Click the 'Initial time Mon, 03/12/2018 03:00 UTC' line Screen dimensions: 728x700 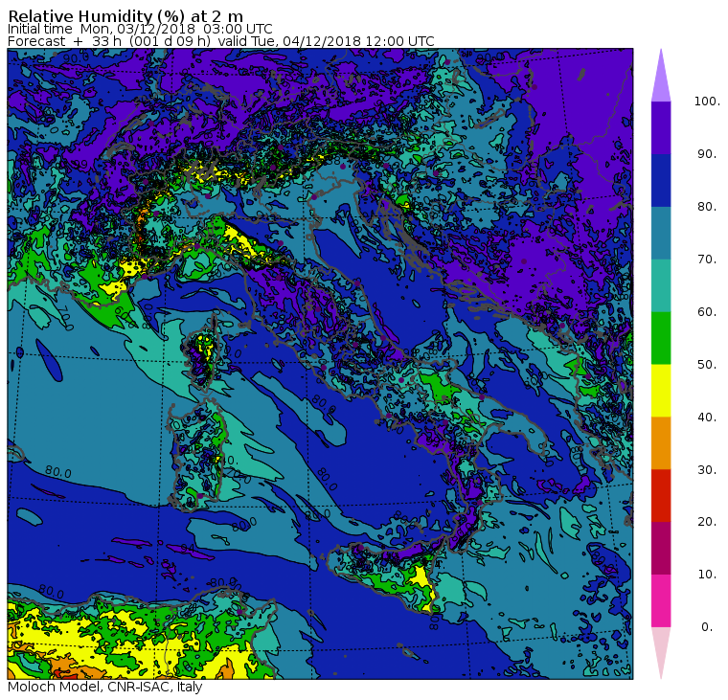(140, 29)
